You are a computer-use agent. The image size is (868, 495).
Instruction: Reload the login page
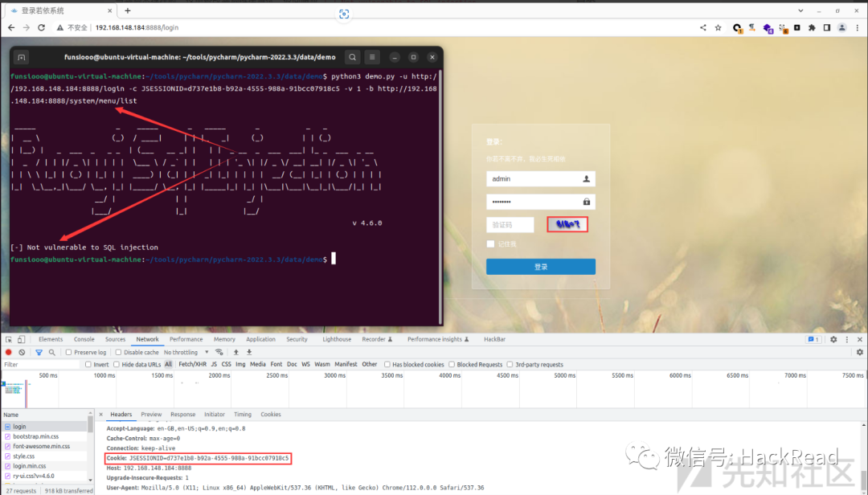(42, 27)
